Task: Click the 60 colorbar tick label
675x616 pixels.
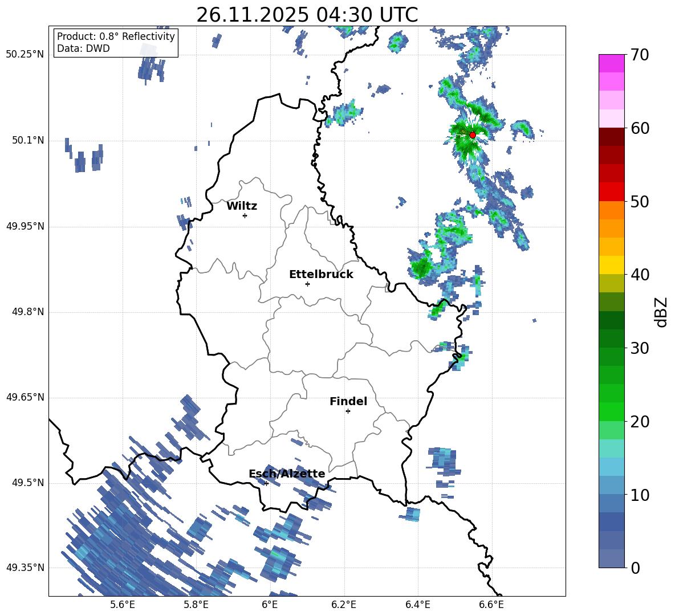Action: 640,128
